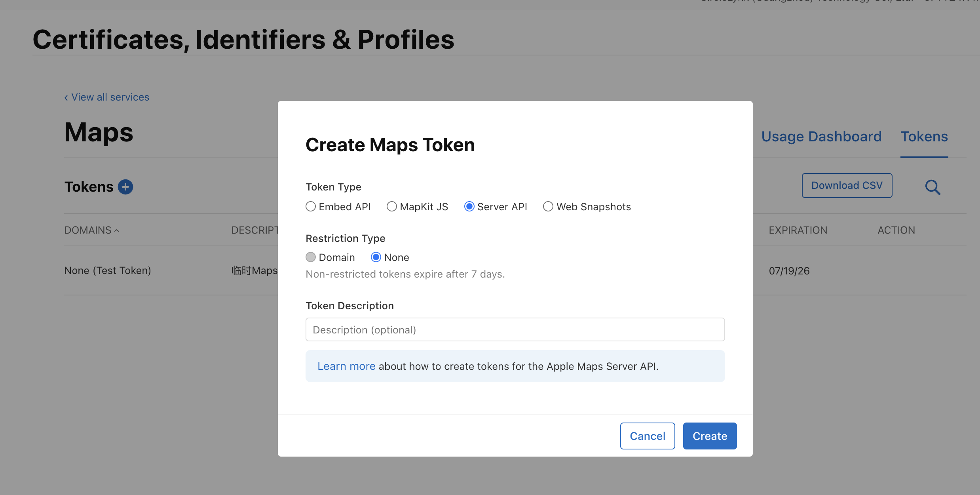Create the Maps token
980x495 pixels.
pyautogui.click(x=710, y=436)
